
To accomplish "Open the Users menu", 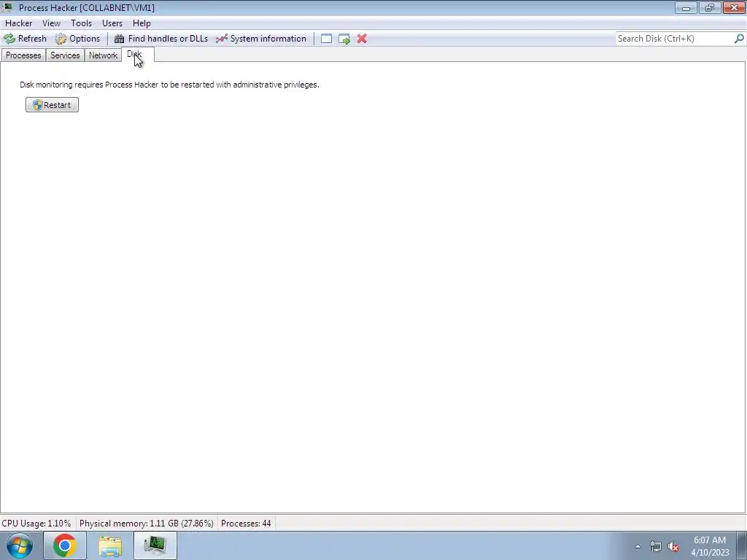I will click(112, 23).
